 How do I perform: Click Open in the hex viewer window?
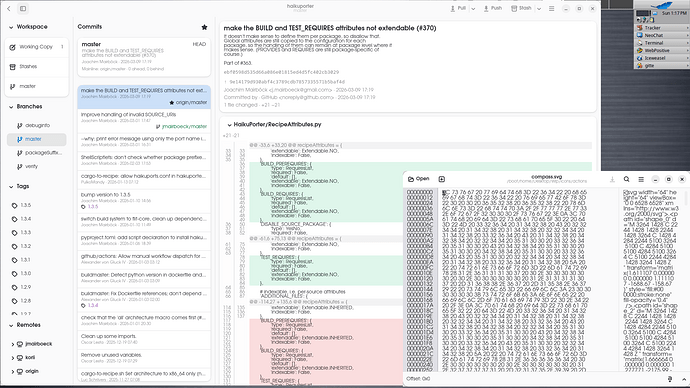(x=418, y=179)
